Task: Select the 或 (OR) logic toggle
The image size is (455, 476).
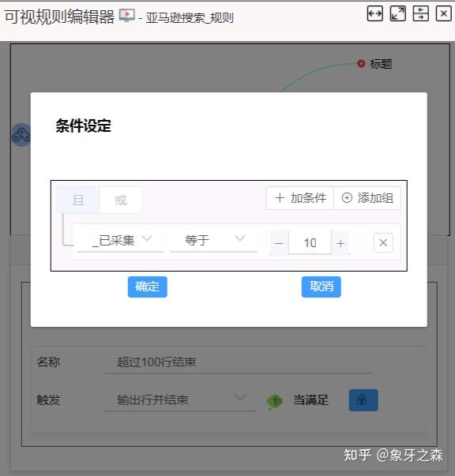Action: [x=121, y=200]
